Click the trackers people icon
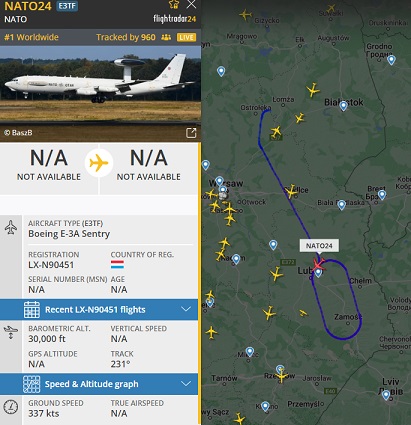The width and height of the screenshot is (411, 425). point(166,37)
